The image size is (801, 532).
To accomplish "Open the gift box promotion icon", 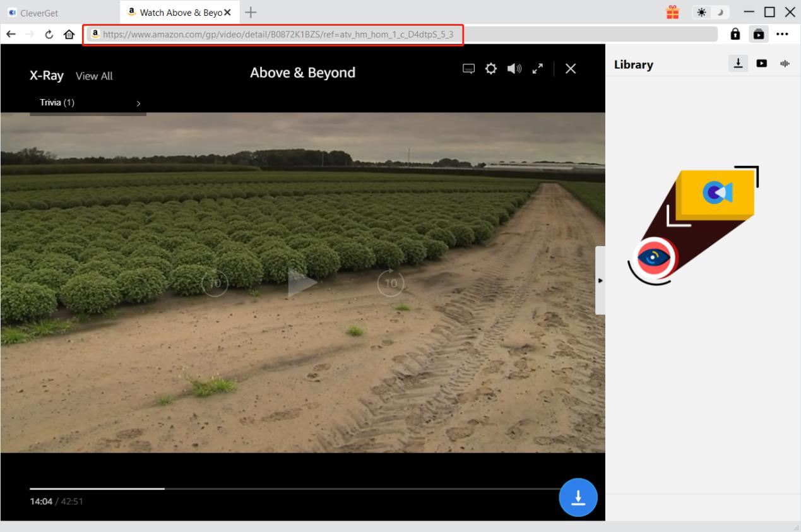I will (x=673, y=12).
